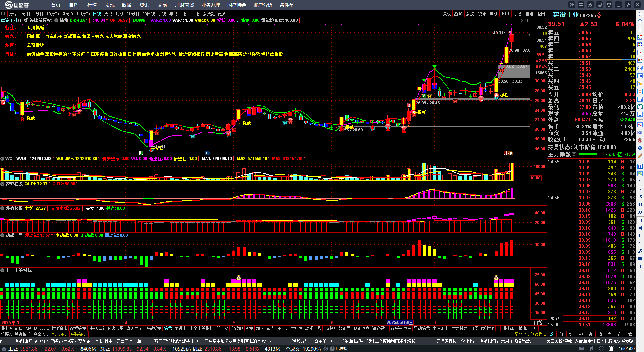The width and height of the screenshot is (644, 352).
Task: Open the skin shirt icon in title bar
Action: 609,5
